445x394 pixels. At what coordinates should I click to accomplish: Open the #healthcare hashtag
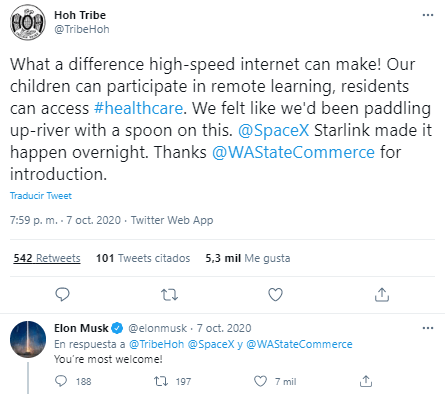pyautogui.click(x=138, y=108)
